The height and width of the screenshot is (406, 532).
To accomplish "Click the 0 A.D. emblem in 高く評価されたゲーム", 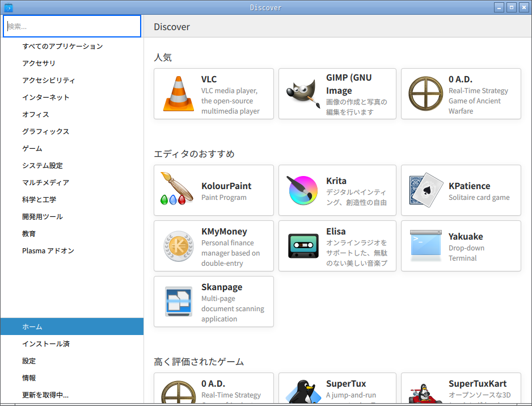I will (179, 392).
